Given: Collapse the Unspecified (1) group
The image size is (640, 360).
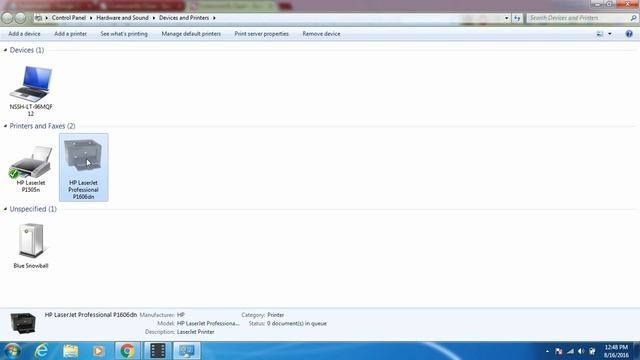Looking at the screenshot, I should (x=5, y=209).
